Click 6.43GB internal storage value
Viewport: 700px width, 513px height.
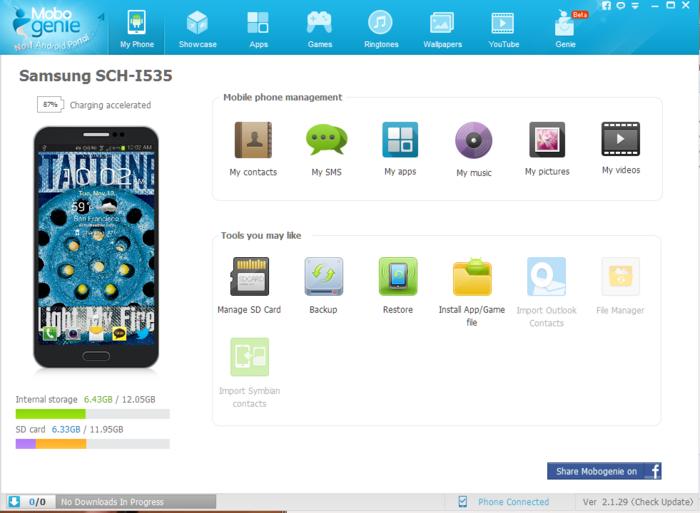click(98, 399)
